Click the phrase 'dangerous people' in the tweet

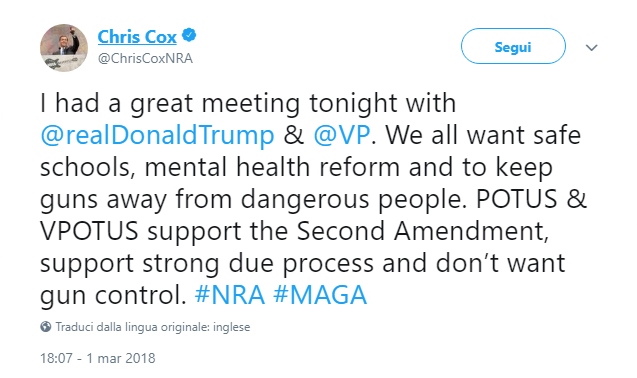click(x=353, y=200)
